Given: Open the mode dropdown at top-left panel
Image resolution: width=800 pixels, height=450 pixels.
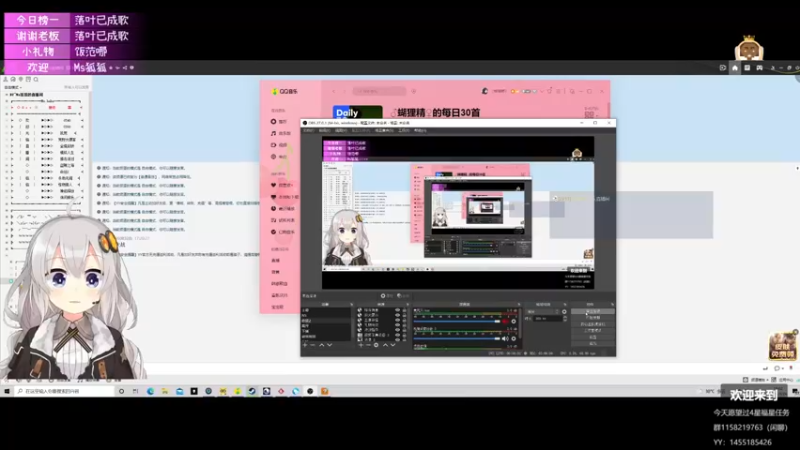Looking at the screenshot, I should [x=13, y=87].
